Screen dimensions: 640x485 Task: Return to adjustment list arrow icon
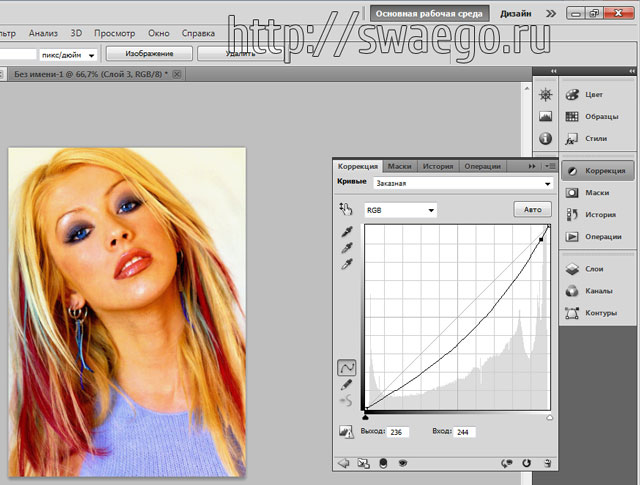click(344, 463)
